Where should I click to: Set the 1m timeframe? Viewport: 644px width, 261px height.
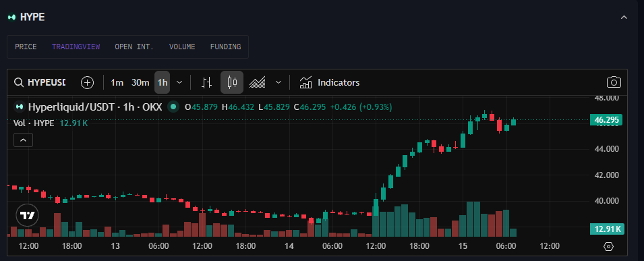pos(117,82)
